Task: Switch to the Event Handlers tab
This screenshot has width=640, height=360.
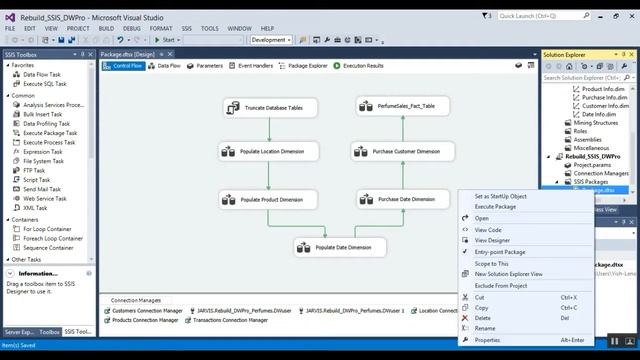Action: pyautogui.click(x=251, y=66)
